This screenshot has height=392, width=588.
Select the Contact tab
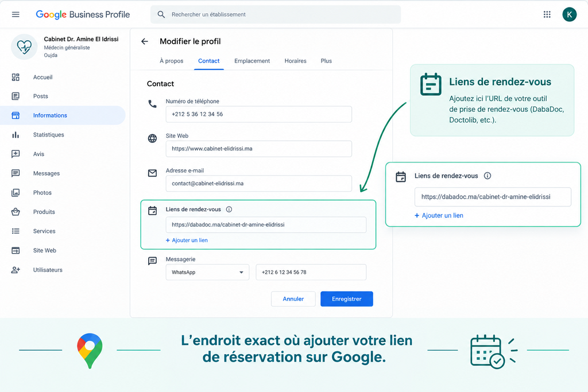point(209,61)
